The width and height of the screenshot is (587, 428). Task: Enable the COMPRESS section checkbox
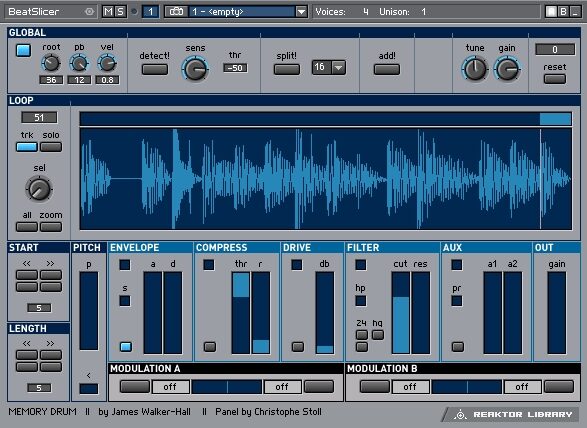click(209, 265)
